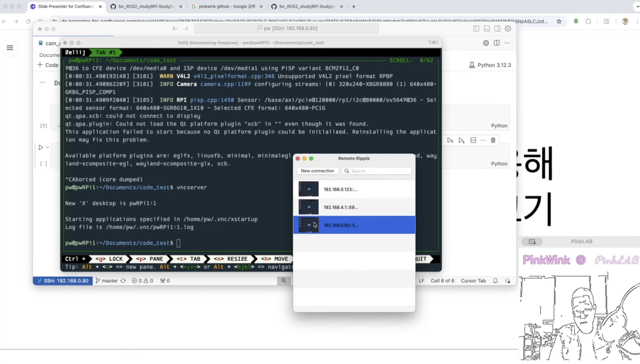640x364 pixels.
Task: Open the notifications bell in status bar
Action: coord(495,281)
